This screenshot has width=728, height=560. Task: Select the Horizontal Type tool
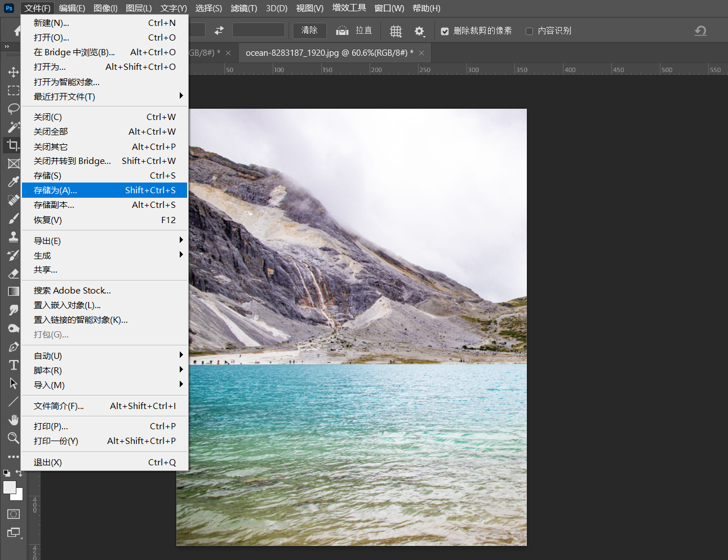tap(14, 365)
